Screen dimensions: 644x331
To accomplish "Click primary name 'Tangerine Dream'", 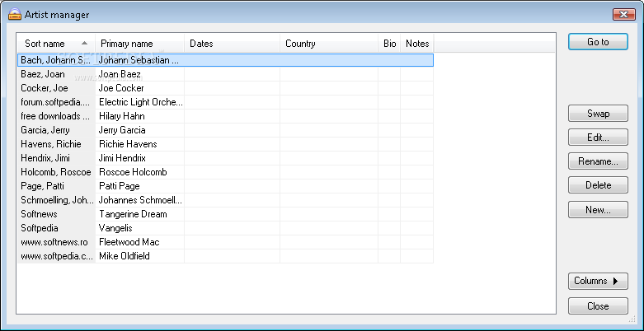I will [x=133, y=214].
